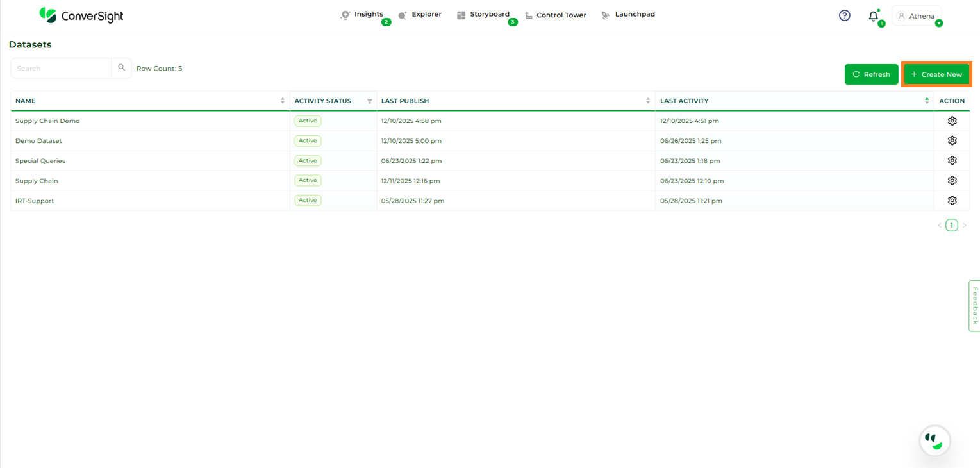Switch to Control Tower
The height and width of the screenshot is (468, 980).
coord(561,15)
